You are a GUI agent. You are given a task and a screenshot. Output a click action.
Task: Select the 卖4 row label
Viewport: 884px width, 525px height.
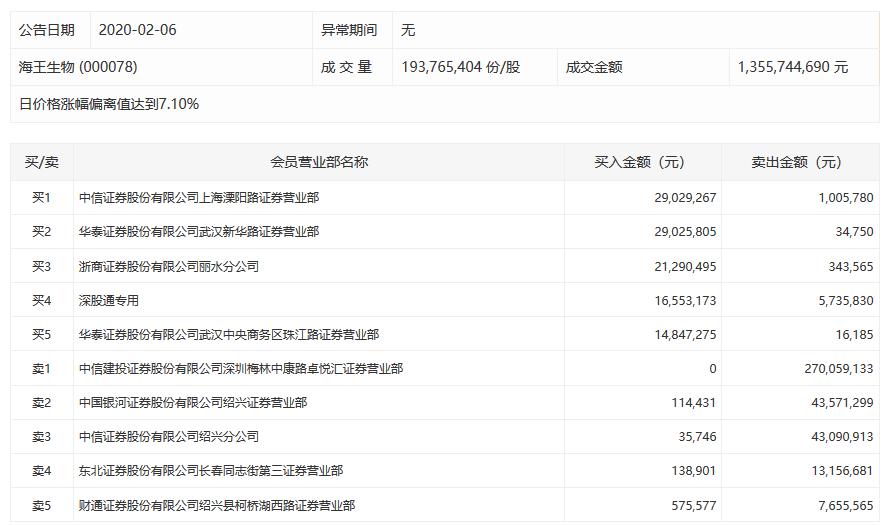(x=41, y=471)
